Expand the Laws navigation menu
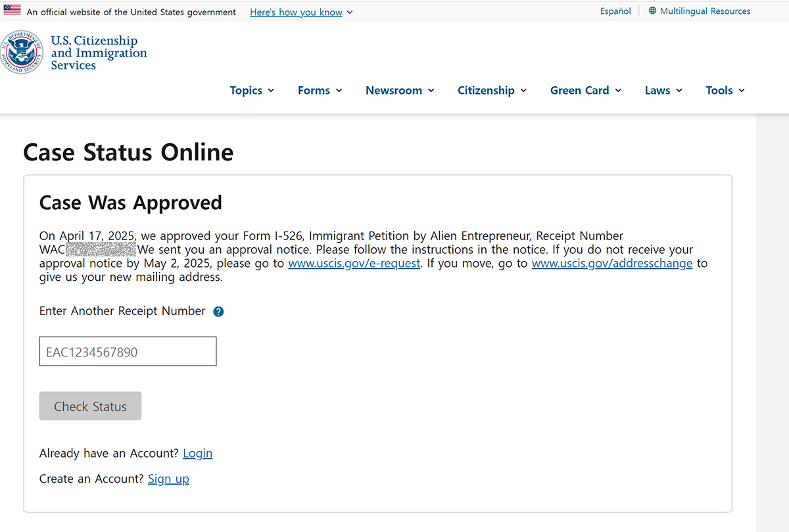Viewport: 789px width, 532px height. pos(663,91)
